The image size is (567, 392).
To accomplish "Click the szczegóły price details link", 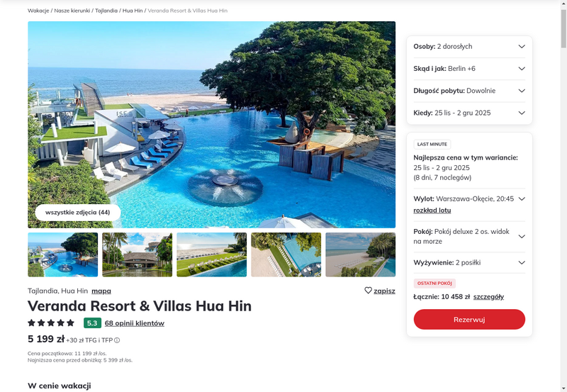I will pos(488,297).
